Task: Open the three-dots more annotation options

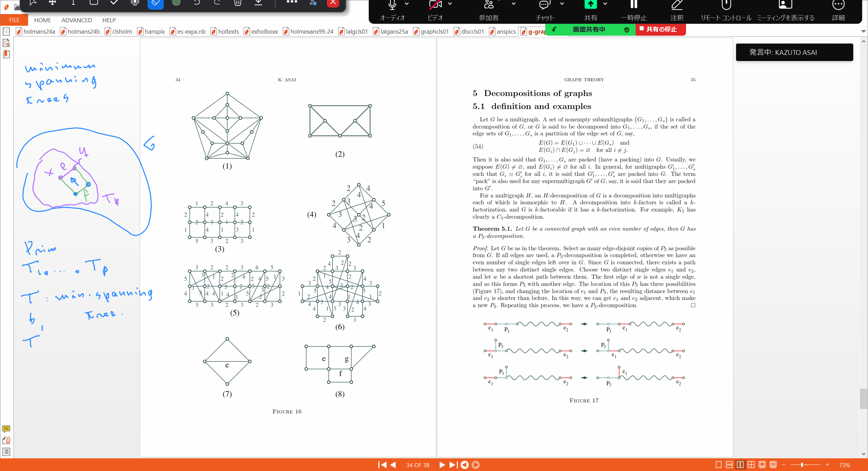Action: pyautogui.click(x=292, y=2)
